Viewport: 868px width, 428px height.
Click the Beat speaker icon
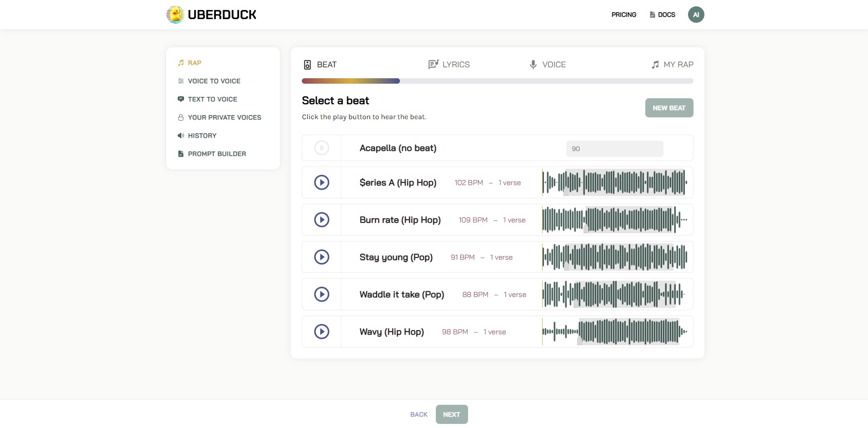click(x=307, y=65)
